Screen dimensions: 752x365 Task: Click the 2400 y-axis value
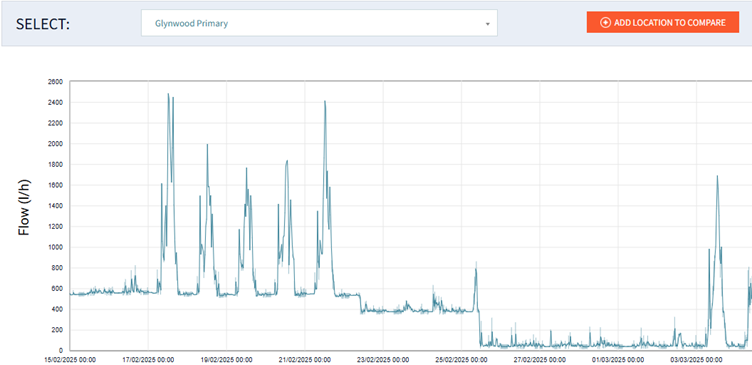pyautogui.click(x=55, y=103)
